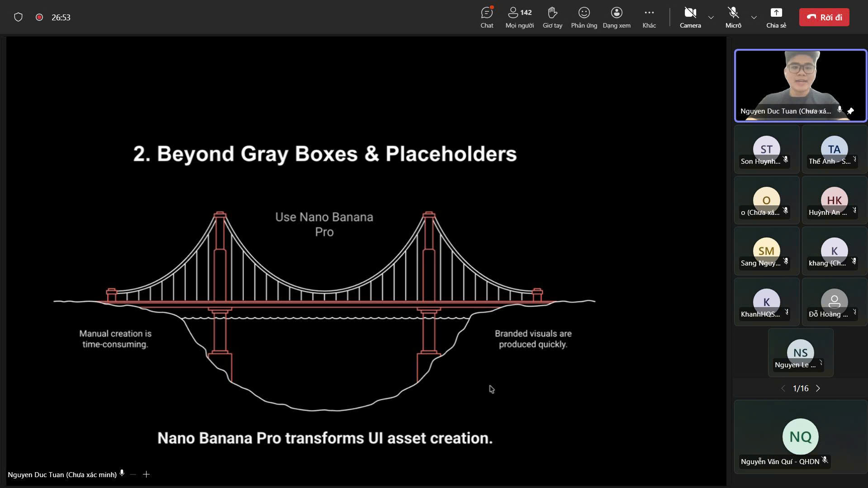
Task: Leave the meeting with Rời đi
Action: [x=824, y=17]
